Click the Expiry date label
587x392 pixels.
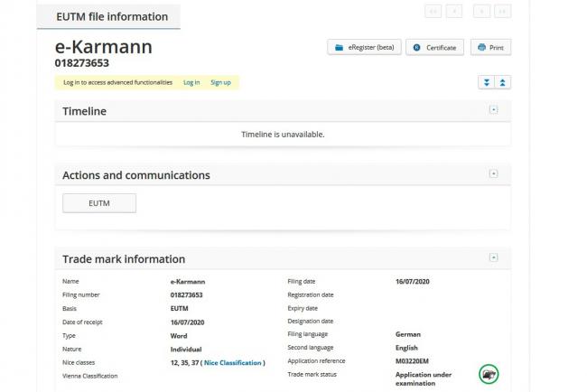[303, 309]
